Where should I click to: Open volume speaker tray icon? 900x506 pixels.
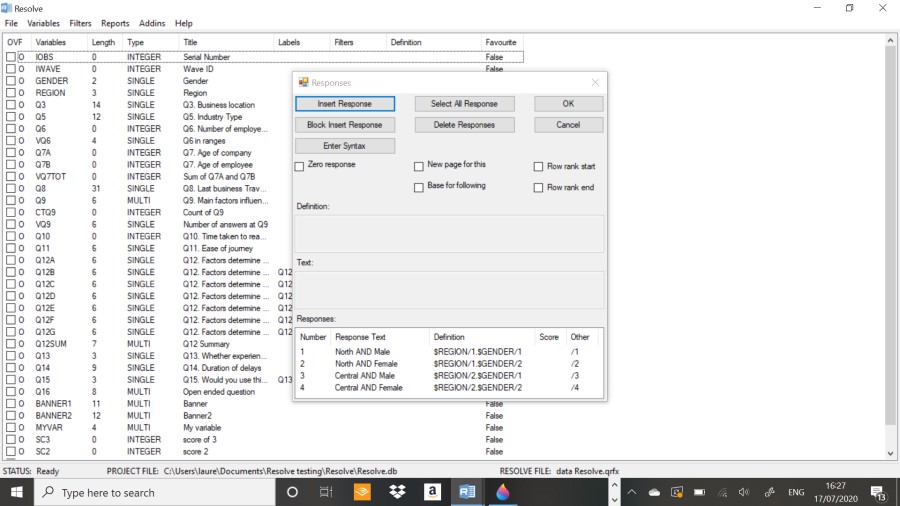[744, 492]
